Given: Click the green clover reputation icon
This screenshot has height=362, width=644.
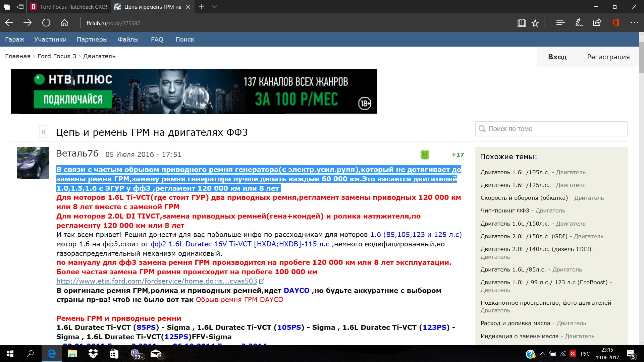Looking at the screenshot, I should tap(425, 155).
